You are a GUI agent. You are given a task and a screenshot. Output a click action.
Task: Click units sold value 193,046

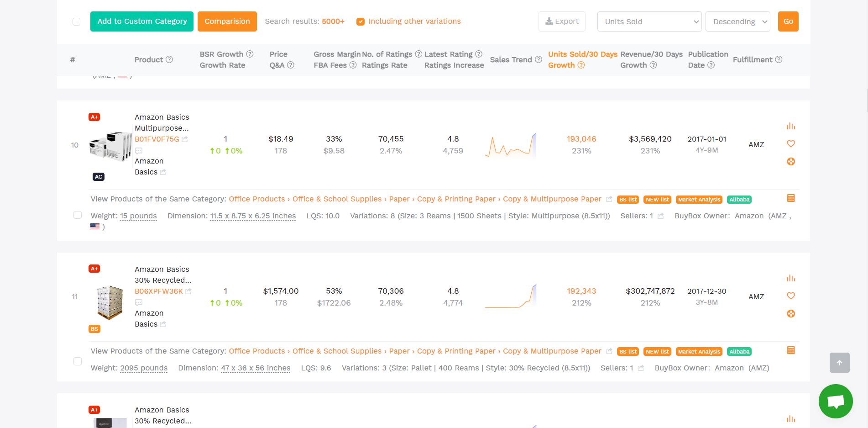click(x=581, y=139)
